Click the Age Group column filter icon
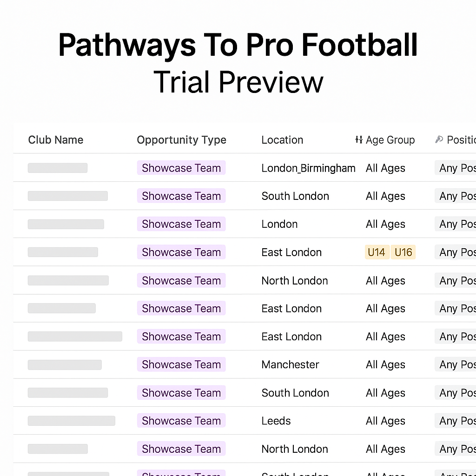This screenshot has height=476, width=476. [359, 139]
